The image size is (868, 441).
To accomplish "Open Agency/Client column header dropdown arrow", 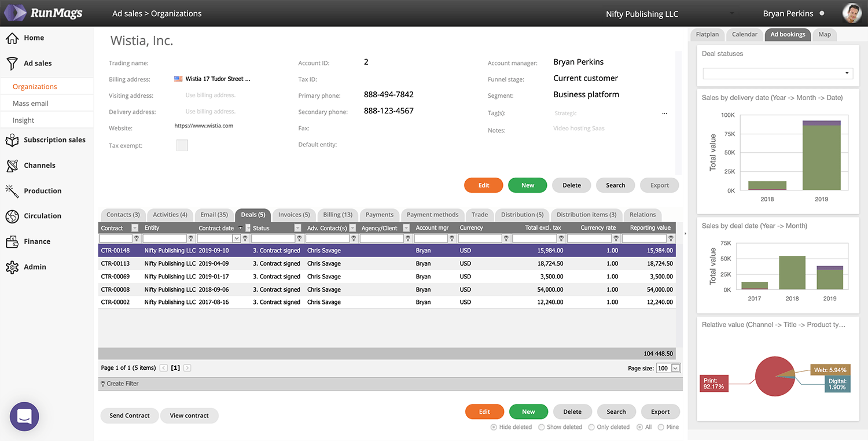I will click(406, 228).
